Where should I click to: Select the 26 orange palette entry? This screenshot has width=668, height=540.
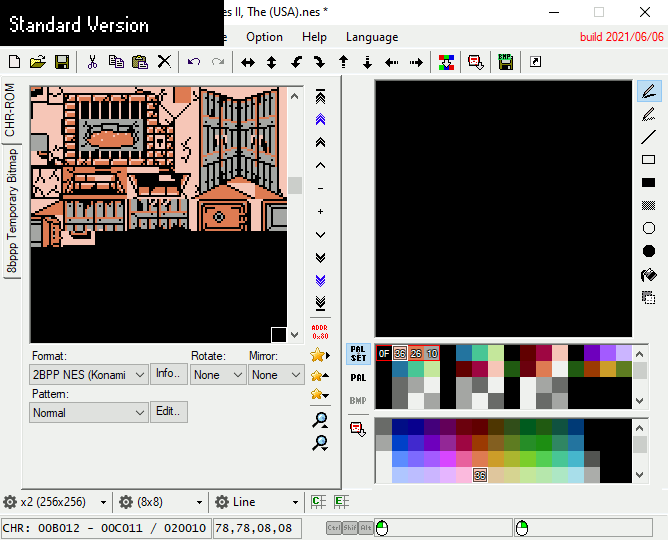click(x=416, y=353)
